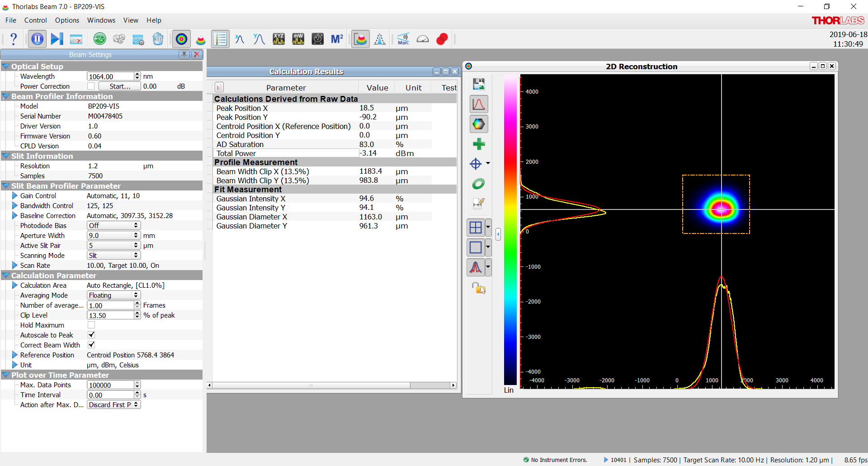
Task: Open the gauge power meter icon
Action: pos(423,39)
